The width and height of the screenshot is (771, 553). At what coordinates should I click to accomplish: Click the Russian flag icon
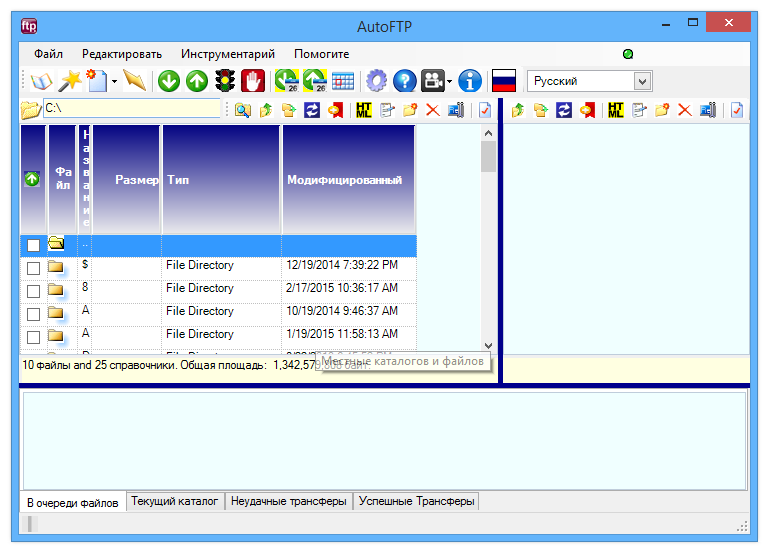click(504, 81)
